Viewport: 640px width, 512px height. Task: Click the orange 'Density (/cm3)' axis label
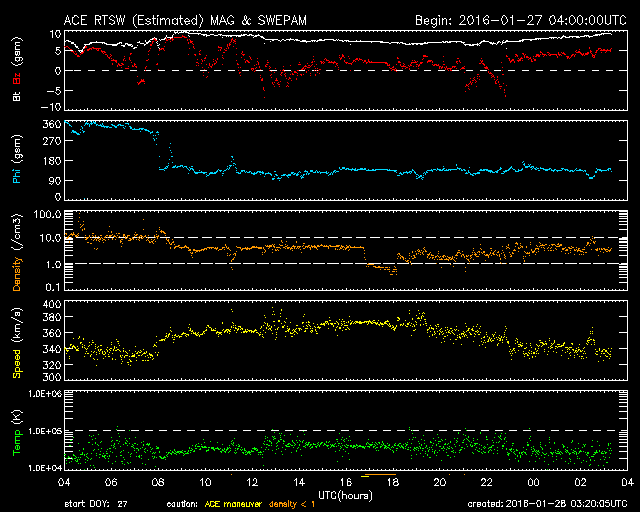tap(17, 253)
